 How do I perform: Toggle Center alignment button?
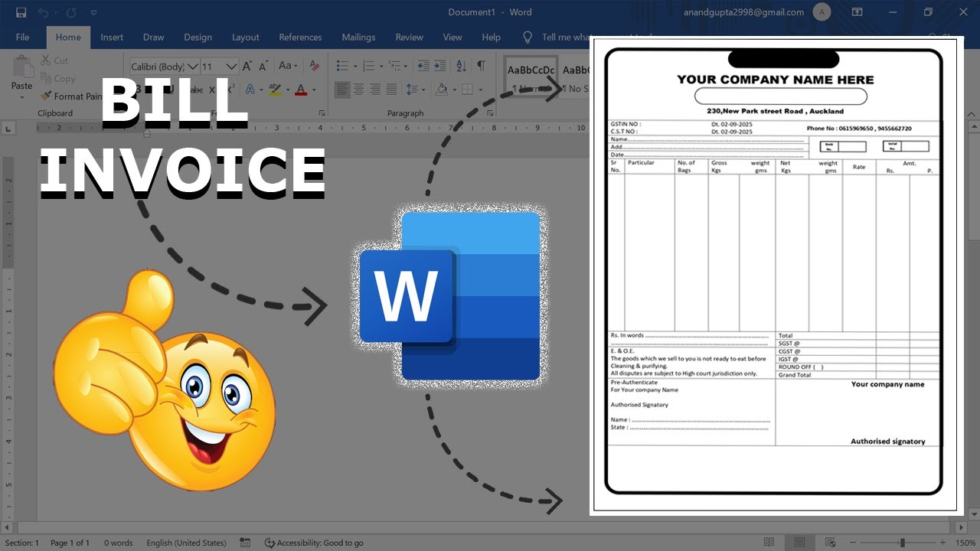click(358, 90)
